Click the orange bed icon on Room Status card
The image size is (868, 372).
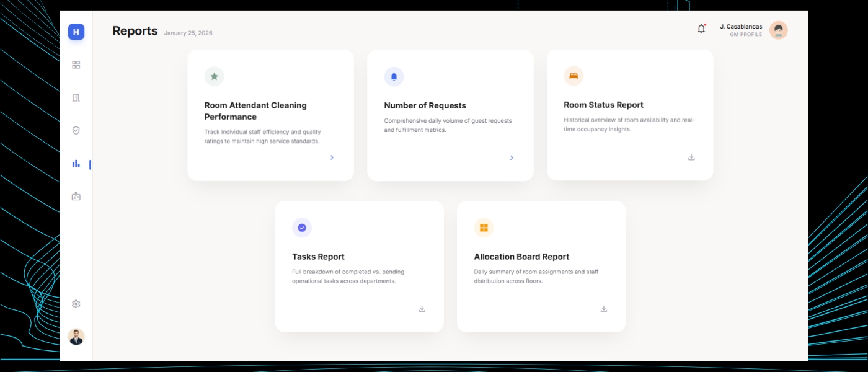[573, 76]
